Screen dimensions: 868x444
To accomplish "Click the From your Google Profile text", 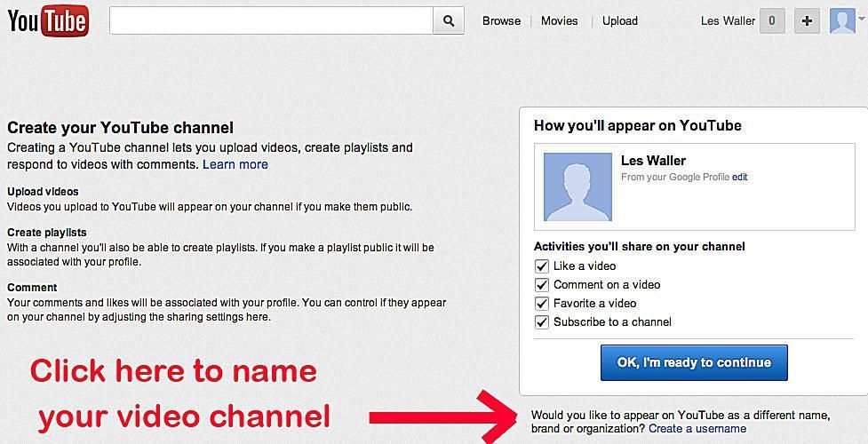I will click(x=675, y=178).
